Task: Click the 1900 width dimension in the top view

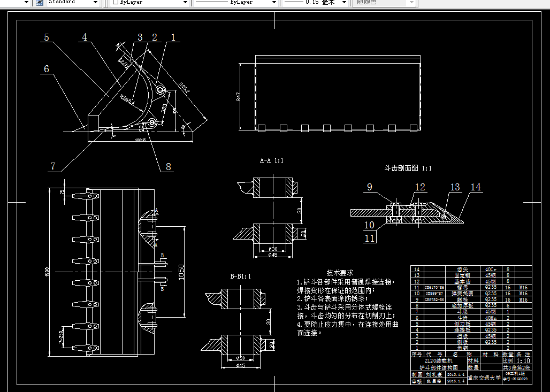Action: click(x=47, y=272)
